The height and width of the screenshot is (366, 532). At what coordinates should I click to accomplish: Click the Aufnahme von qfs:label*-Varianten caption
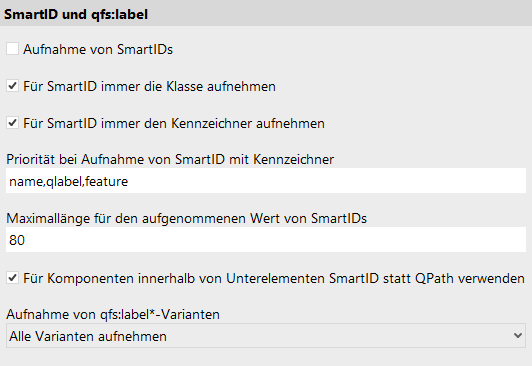click(113, 314)
